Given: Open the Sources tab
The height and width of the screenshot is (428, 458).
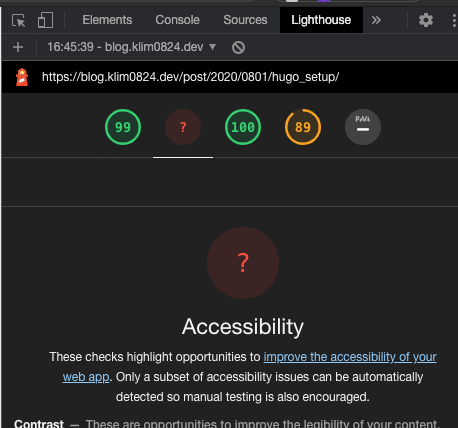Looking at the screenshot, I should tap(245, 20).
